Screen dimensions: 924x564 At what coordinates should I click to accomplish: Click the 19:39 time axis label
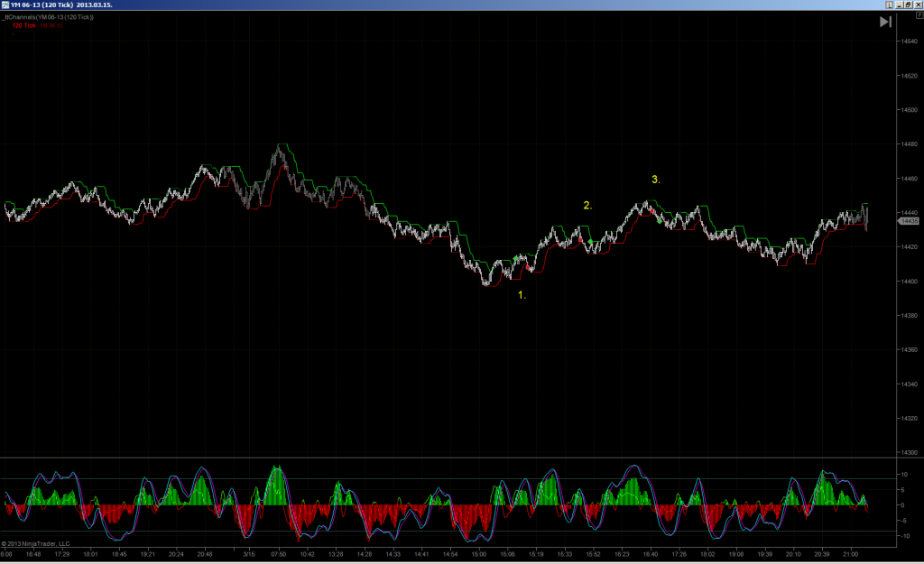765,554
